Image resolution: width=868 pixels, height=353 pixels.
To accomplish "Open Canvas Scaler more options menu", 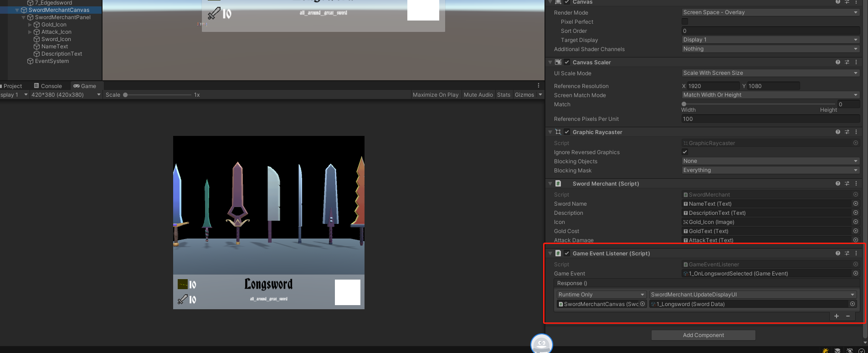I will (856, 62).
